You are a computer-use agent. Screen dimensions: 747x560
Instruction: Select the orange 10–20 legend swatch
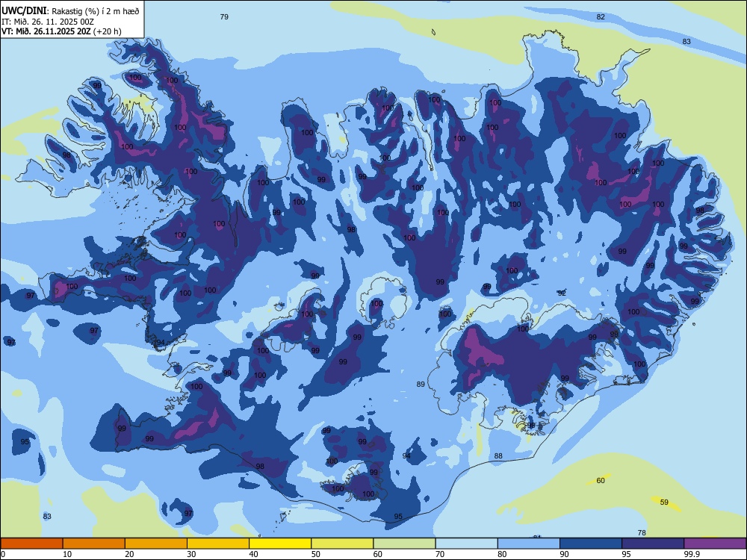click(x=94, y=544)
